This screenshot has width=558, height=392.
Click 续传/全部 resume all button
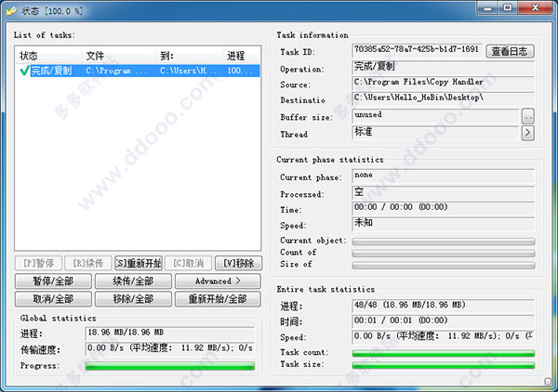pos(133,281)
